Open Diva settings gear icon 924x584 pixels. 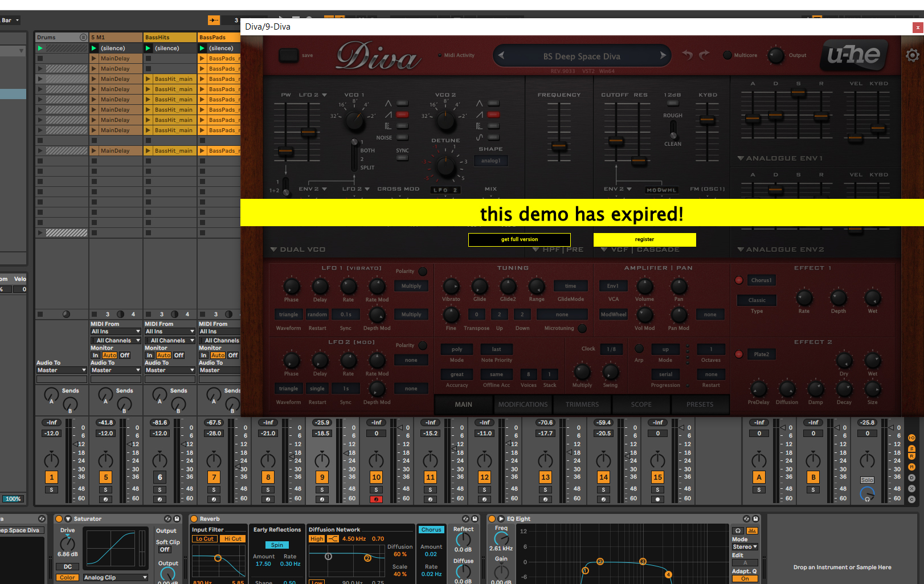[x=913, y=55]
